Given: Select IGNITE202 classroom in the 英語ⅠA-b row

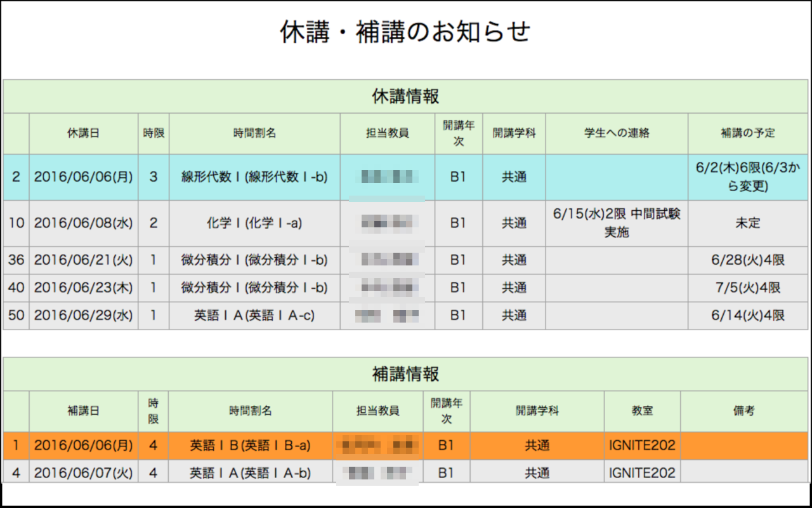Looking at the screenshot, I should 642,473.
